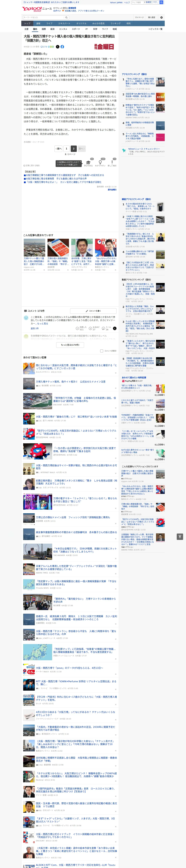Viewport: 186px width, 868px height.
Task: Toggle the コメント非表示 checkbox
Action: click(102, 351)
